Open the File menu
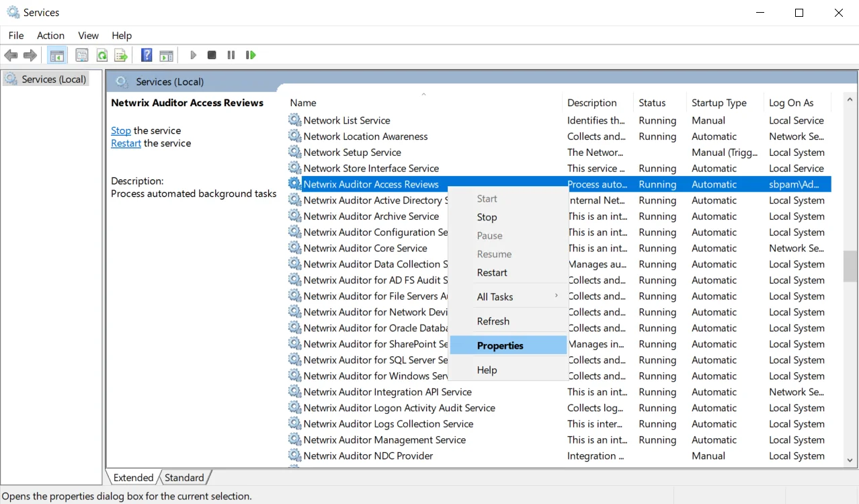 coord(16,36)
